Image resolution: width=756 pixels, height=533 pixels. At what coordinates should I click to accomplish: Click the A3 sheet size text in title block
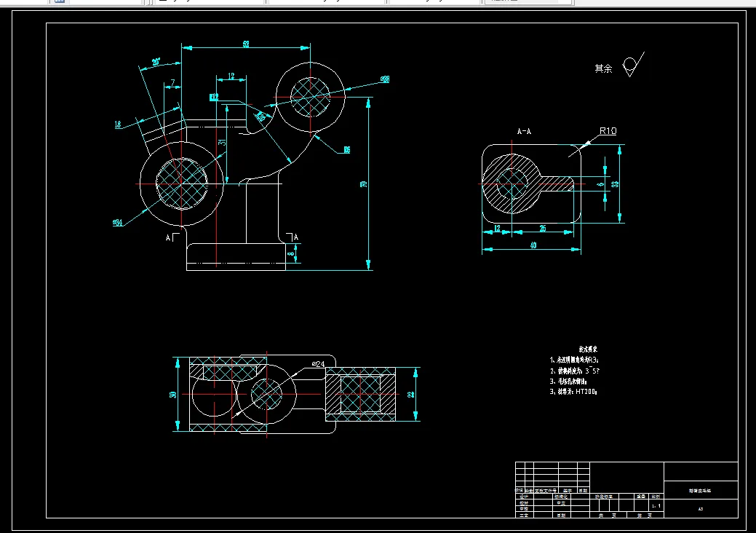click(701, 509)
